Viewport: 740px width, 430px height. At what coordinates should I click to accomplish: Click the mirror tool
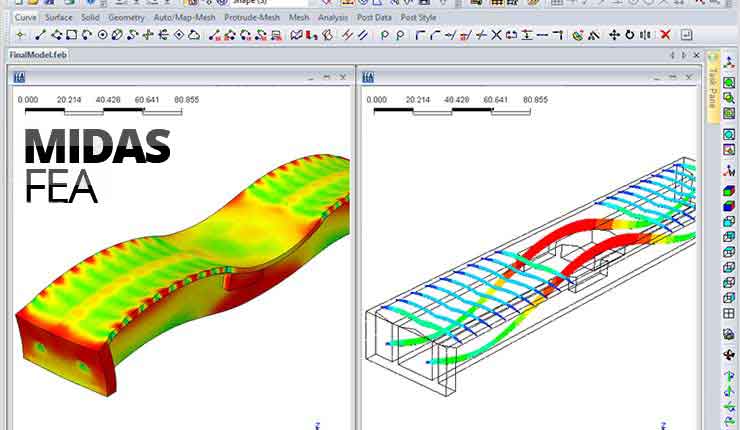645,35
